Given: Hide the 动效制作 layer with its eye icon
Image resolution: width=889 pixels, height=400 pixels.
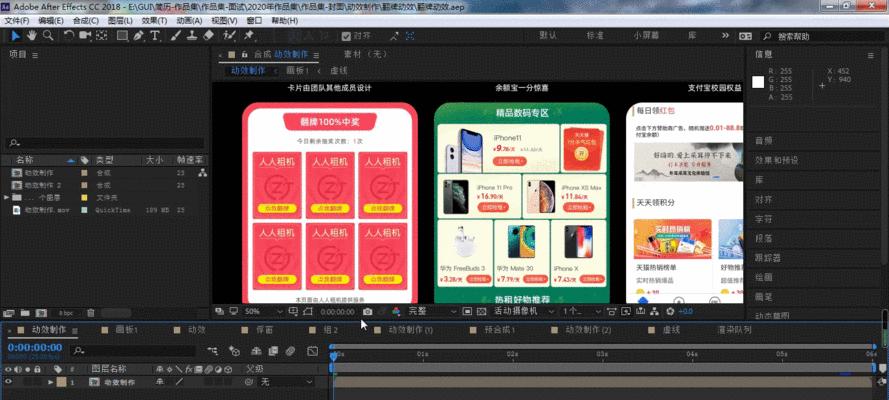Looking at the screenshot, I should [8, 382].
